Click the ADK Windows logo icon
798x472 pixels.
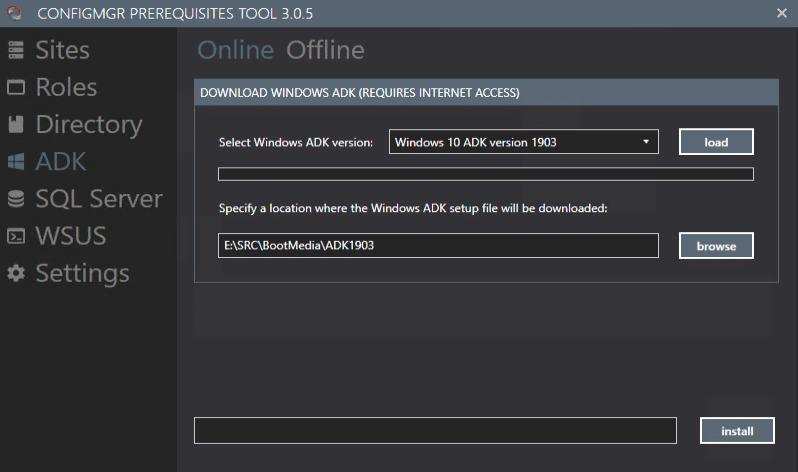(16, 162)
